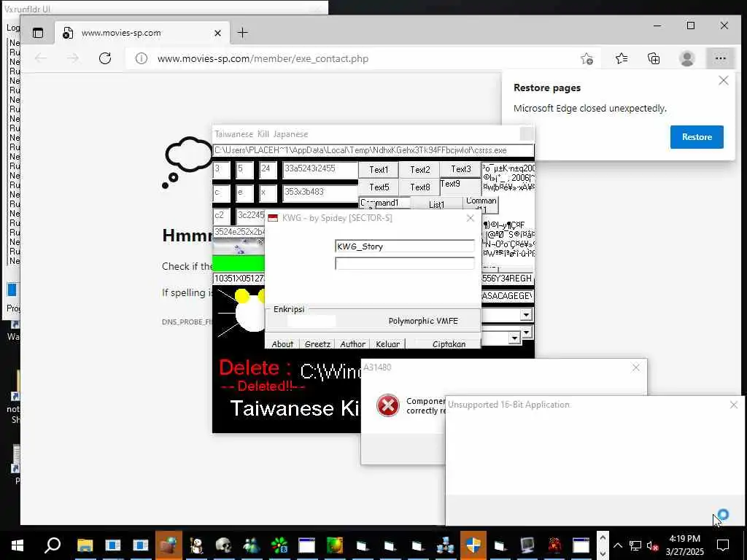Click the Edge address bar URL

point(263,58)
